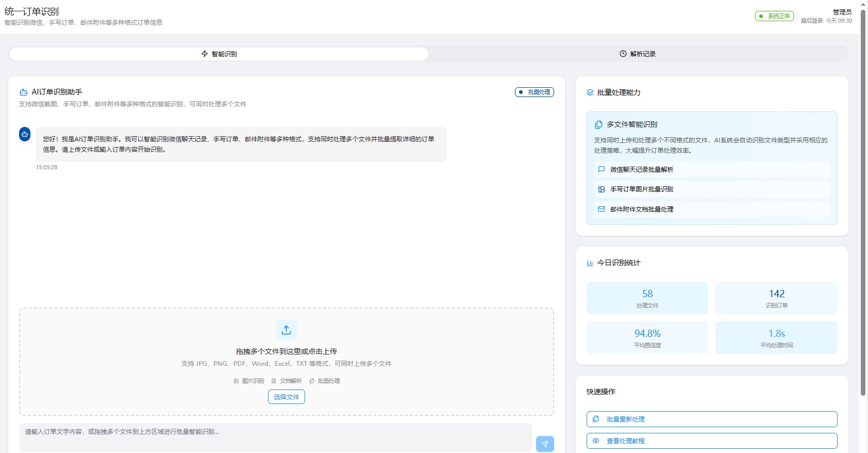
Task: Click the upload arrow icon in drop zone
Action: coord(286,330)
